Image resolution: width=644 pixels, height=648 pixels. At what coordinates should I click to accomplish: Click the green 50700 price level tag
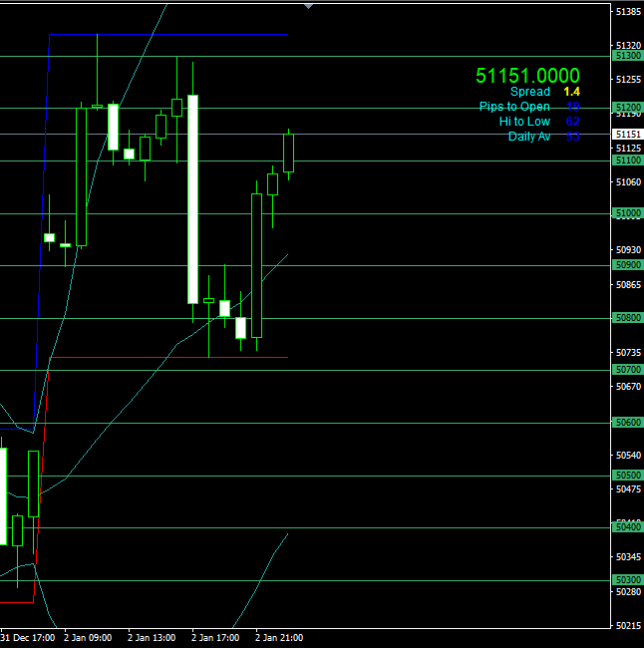click(628, 370)
